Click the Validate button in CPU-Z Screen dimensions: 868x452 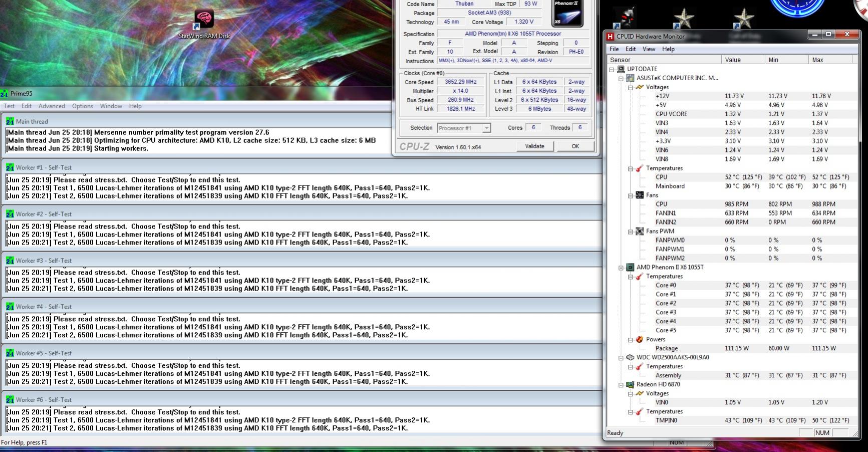point(534,146)
